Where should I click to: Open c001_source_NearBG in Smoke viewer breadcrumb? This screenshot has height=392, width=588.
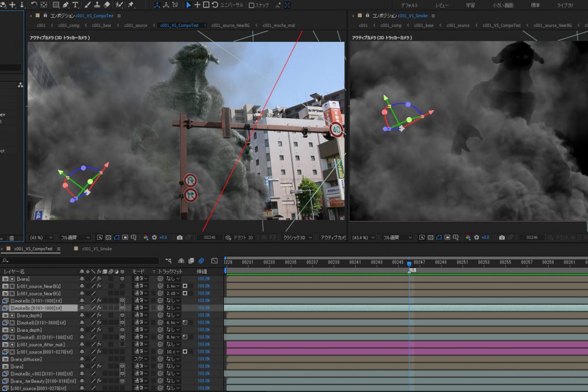[553, 25]
